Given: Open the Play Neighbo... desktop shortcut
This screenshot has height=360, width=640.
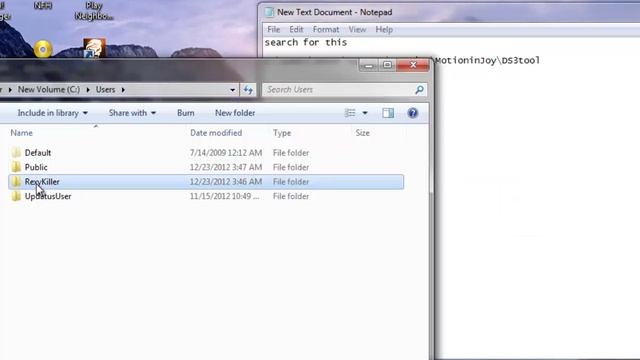Looking at the screenshot, I should pyautogui.click(x=94, y=48).
